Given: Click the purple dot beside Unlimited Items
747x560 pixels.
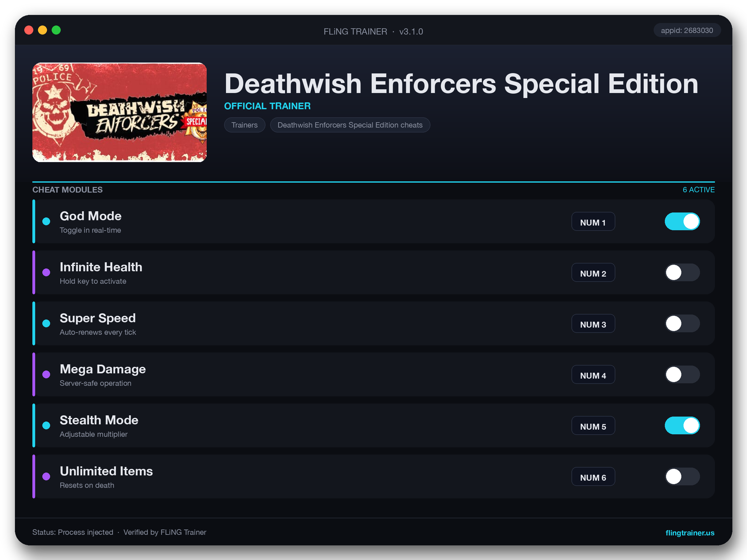Looking at the screenshot, I should 46,476.
